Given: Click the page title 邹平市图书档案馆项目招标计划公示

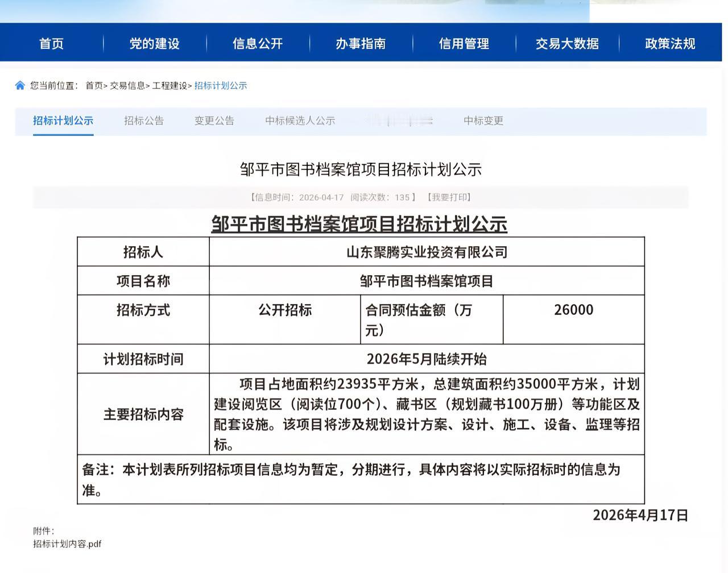Looking at the screenshot, I should click(x=361, y=169).
